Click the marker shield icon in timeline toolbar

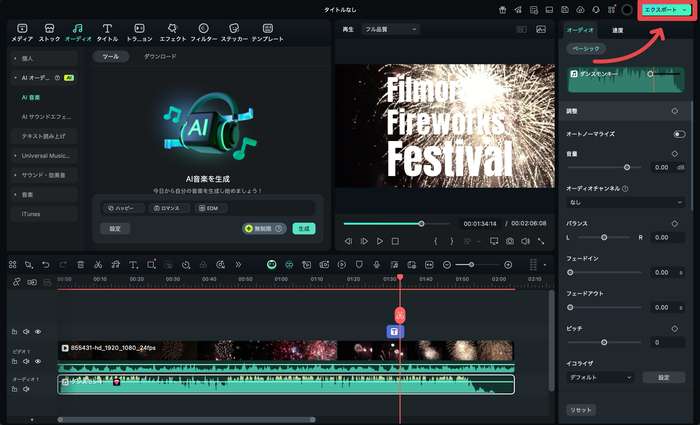click(359, 265)
